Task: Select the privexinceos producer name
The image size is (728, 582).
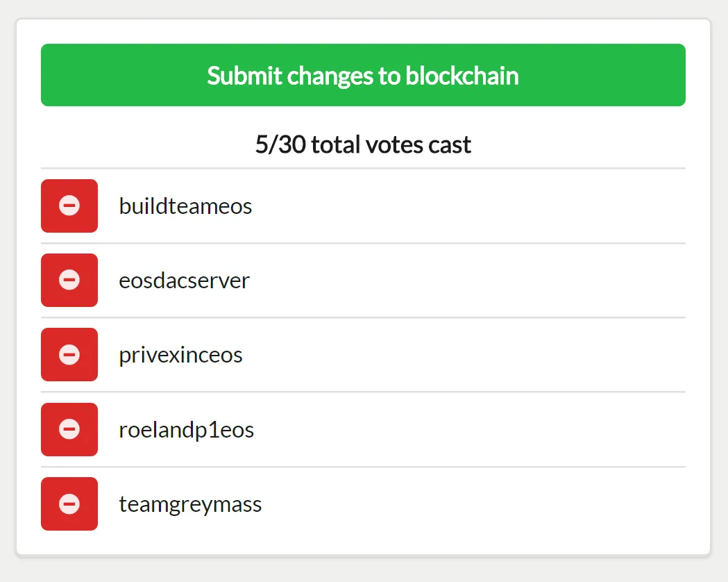Action: (180, 356)
